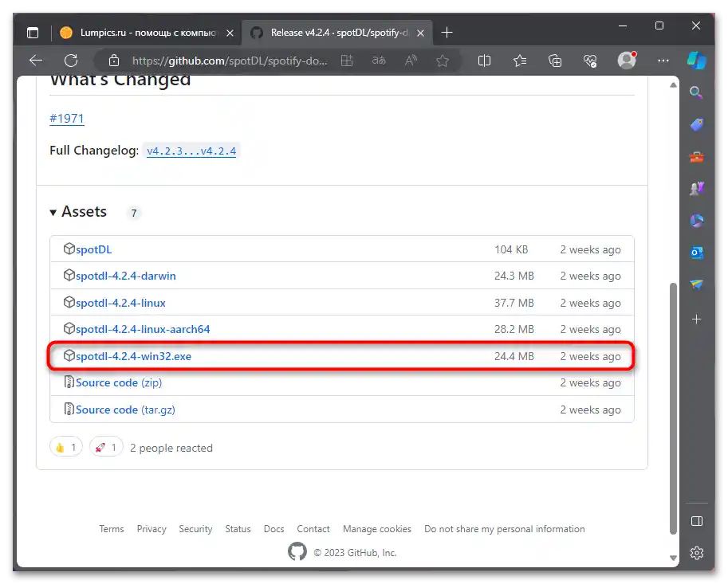Open the sidebar Microsoft 365 icon
The image size is (728, 584).
coord(696,221)
